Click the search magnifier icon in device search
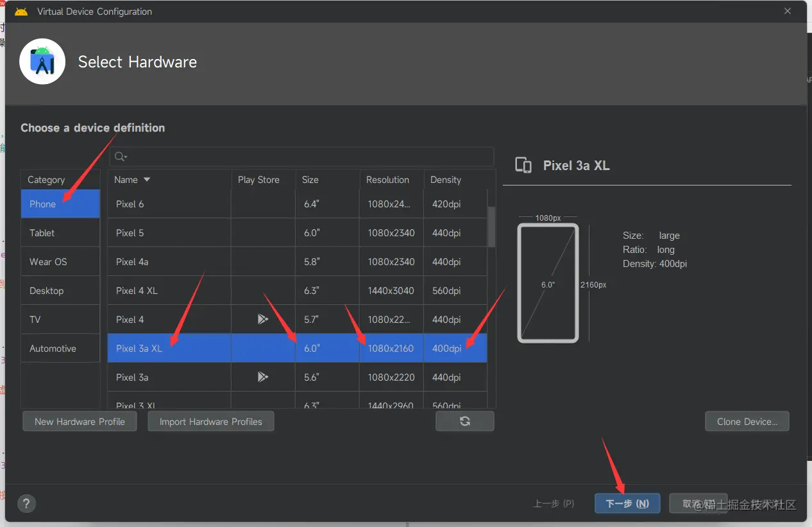 (121, 157)
